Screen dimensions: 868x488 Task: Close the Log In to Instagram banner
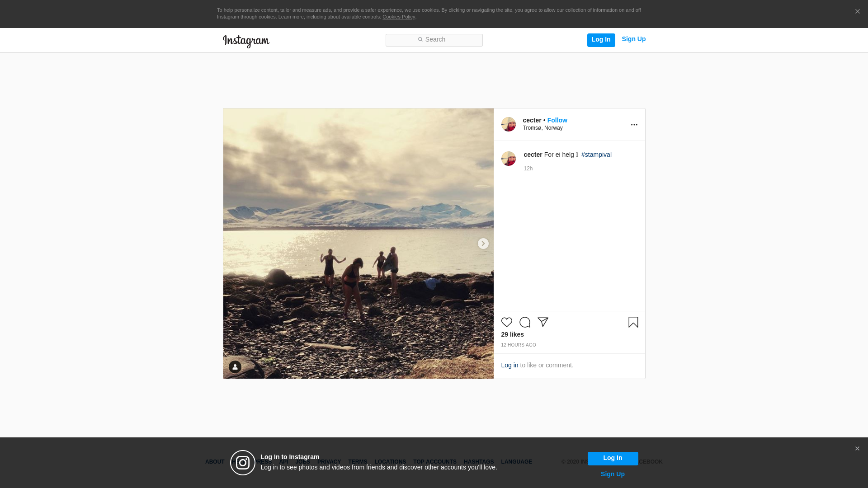click(x=857, y=449)
